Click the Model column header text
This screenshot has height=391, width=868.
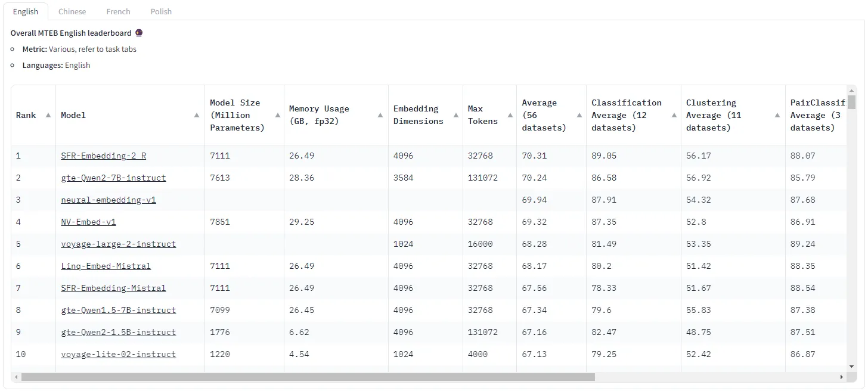[73, 115]
